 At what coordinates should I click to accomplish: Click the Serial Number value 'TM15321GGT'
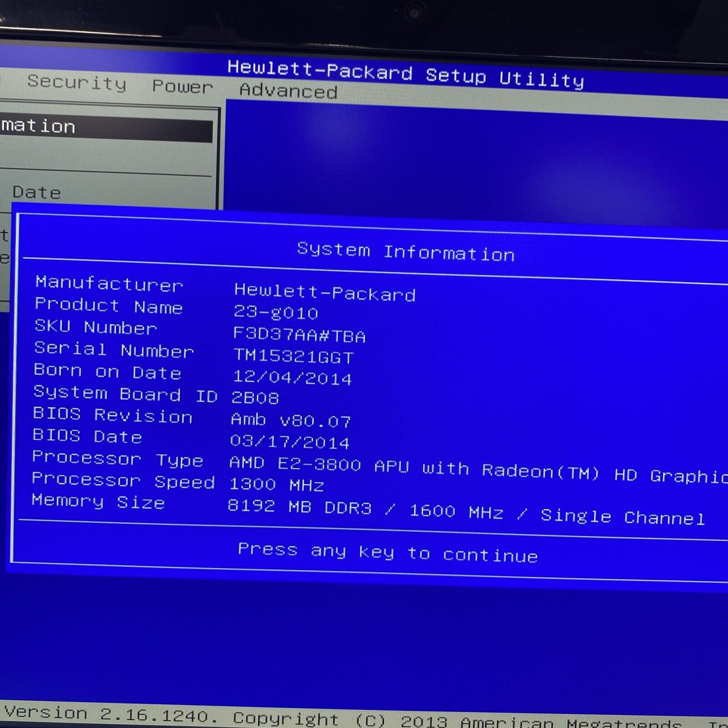click(293, 356)
